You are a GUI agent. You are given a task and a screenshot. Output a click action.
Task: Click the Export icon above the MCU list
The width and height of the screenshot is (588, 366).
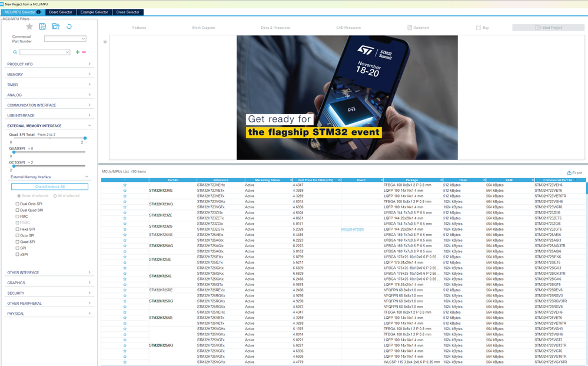(x=569, y=173)
